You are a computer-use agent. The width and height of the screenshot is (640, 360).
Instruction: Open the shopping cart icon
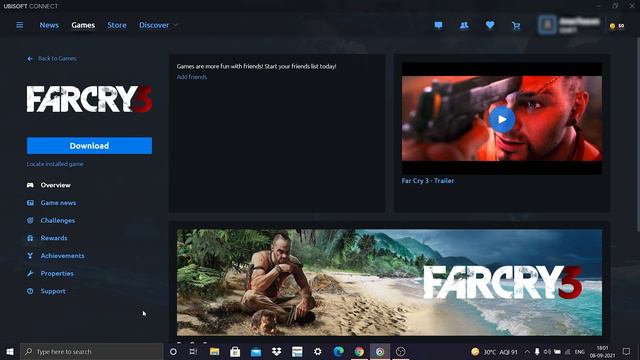pos(516,26)
